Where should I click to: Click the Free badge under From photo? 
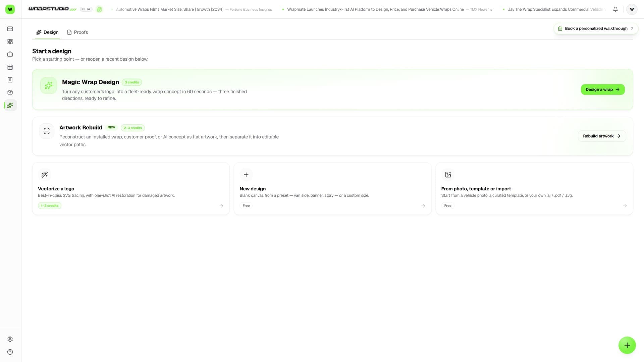[x=448, y=206]
